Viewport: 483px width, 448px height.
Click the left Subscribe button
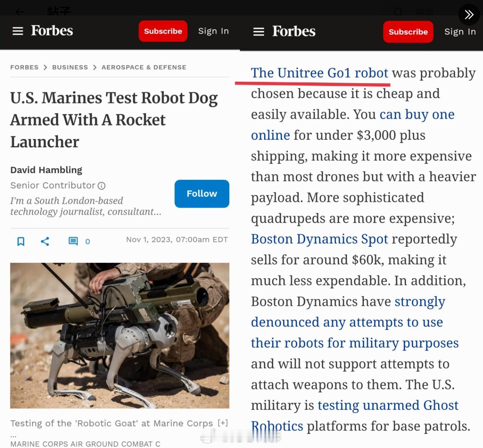[x=163, y=31]
